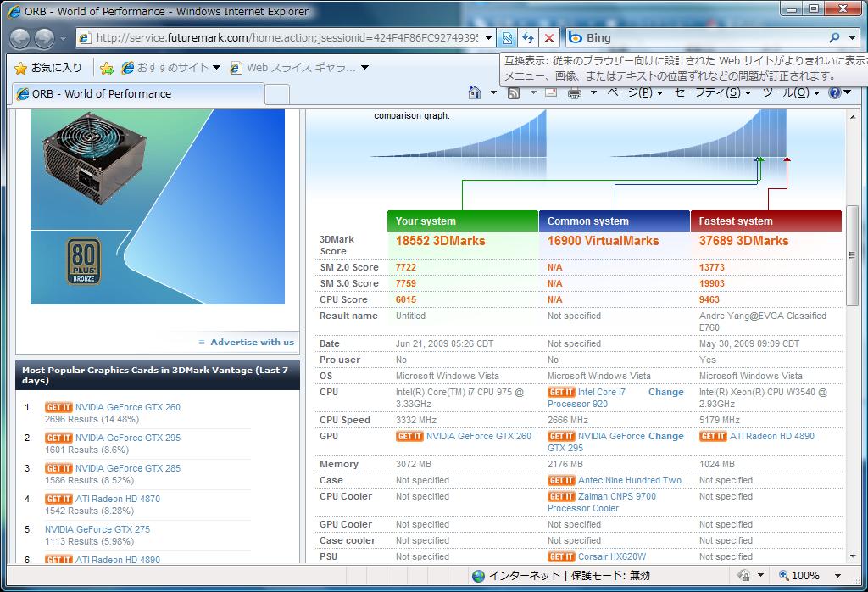Image resolution: width=868 pixels, height=592 pixels.
Task: Click GET IT badge beside GTX 295 in popular list
Action: 58,438
